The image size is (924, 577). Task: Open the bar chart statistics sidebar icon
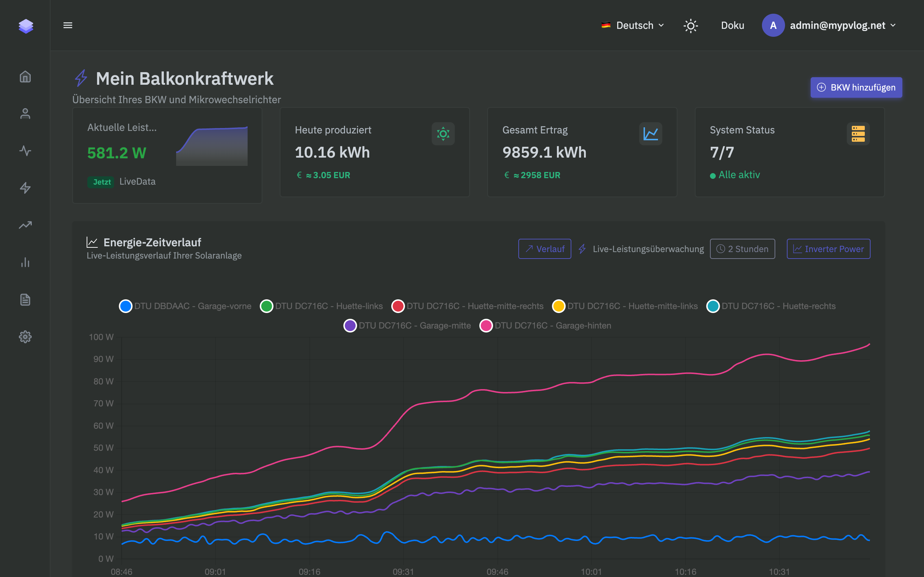point(25,262)
